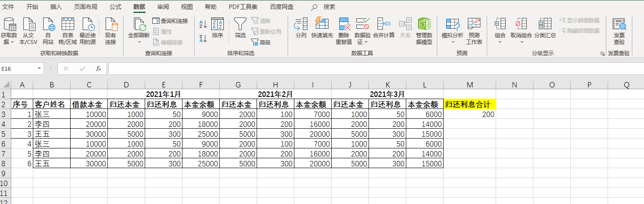This screenshot has height=204, width=644.
Task: Click the 从文本/CSV import icon
Action: pos(28,25)
